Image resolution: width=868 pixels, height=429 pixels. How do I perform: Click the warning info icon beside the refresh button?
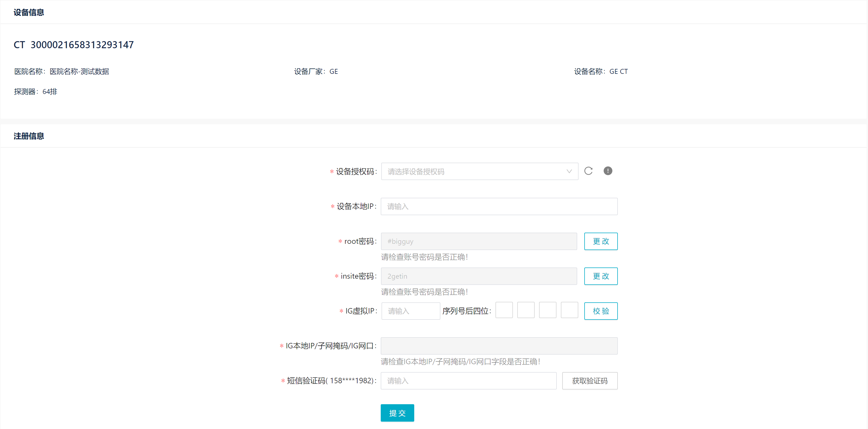(608, 171)
